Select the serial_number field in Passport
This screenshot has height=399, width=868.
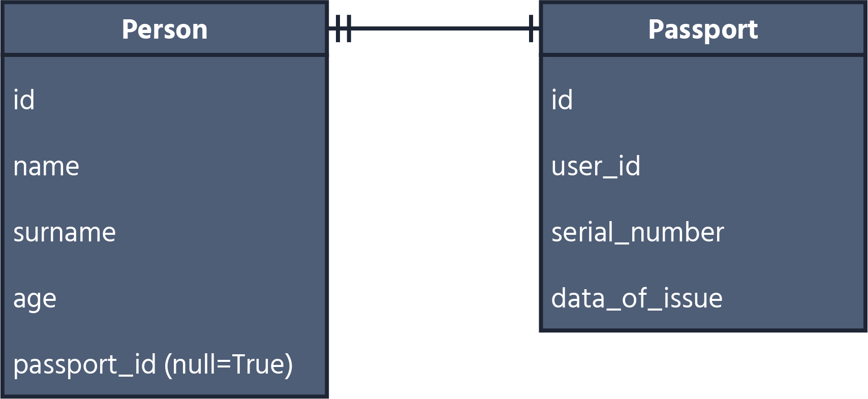tap(637, 232)
